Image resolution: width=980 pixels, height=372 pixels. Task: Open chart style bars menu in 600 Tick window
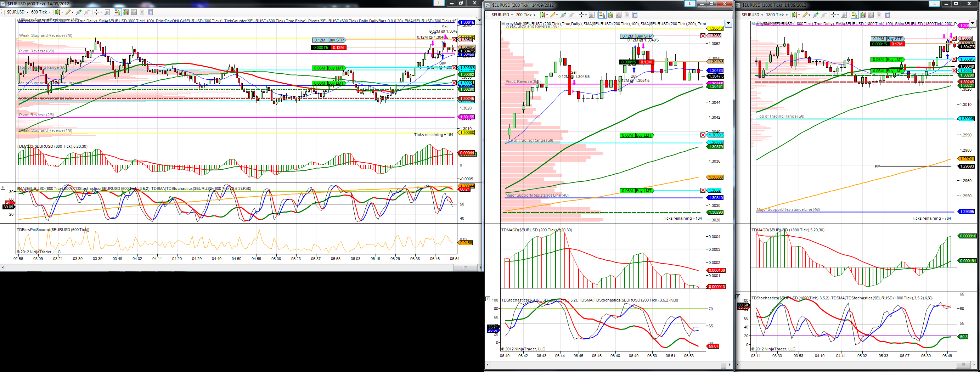click(x=59, y=12)
